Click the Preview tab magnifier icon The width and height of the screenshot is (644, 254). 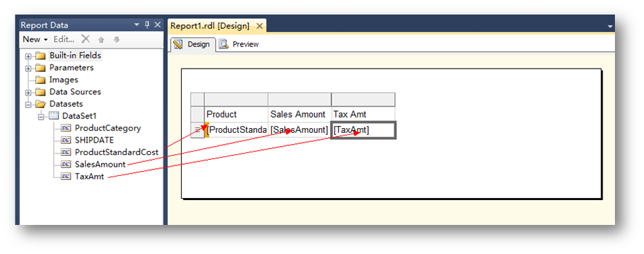(x=223, y=44)
